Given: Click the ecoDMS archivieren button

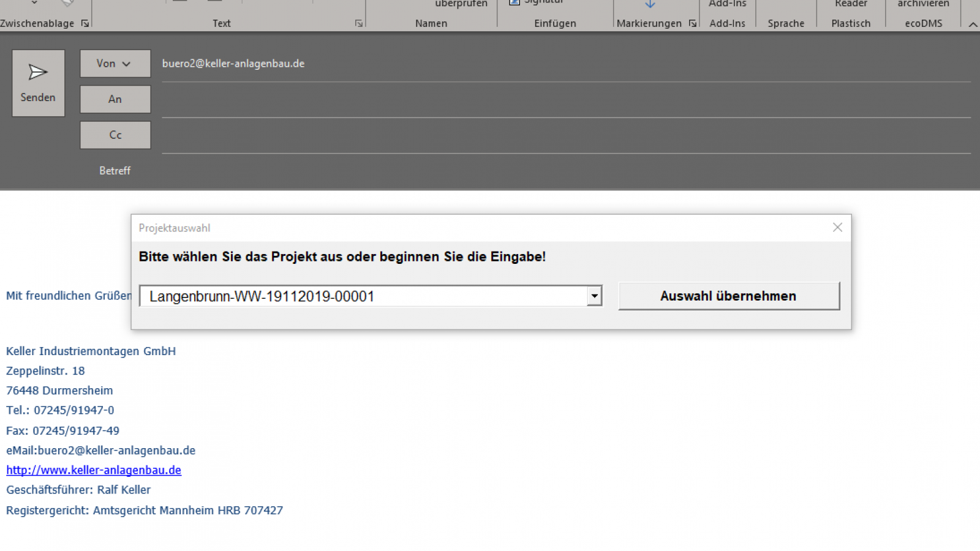Looking at the screenshot, I should [923, 5].
